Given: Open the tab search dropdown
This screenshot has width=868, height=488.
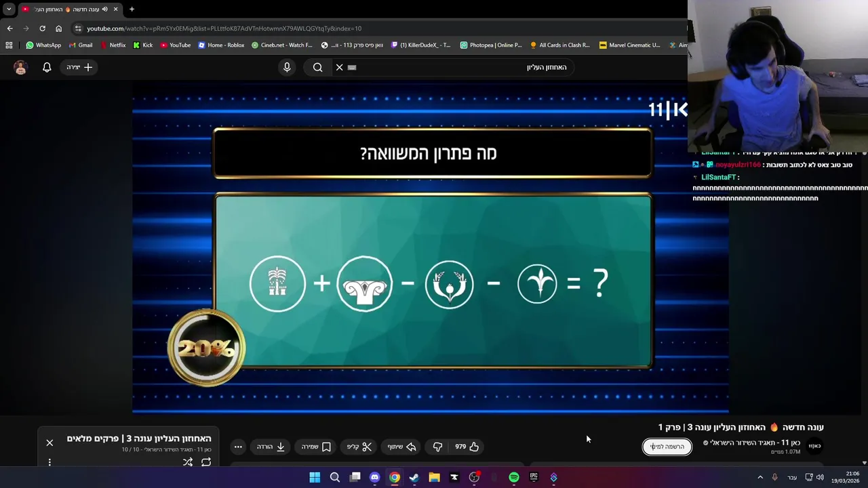Looking at the screenshot, I should [x=9, y=9].
